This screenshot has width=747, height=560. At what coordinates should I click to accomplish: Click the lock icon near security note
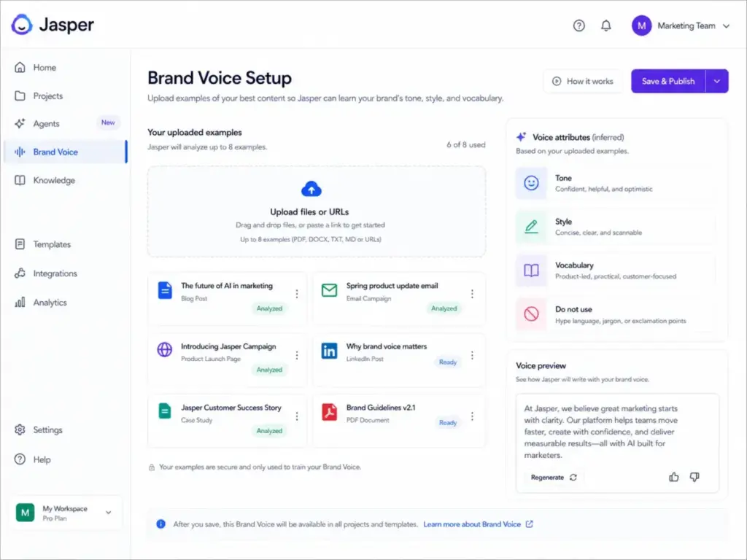pyautogui.click(x=152, y=467)
